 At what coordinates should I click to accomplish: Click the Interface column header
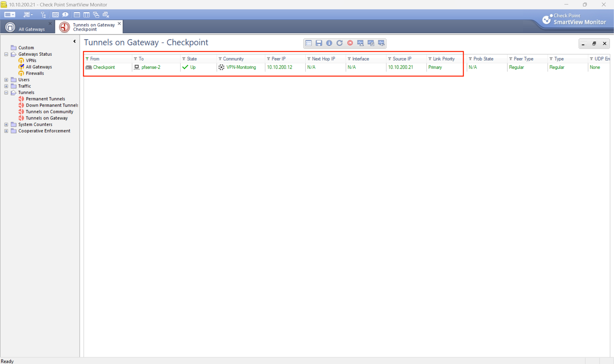pos(366,59)
